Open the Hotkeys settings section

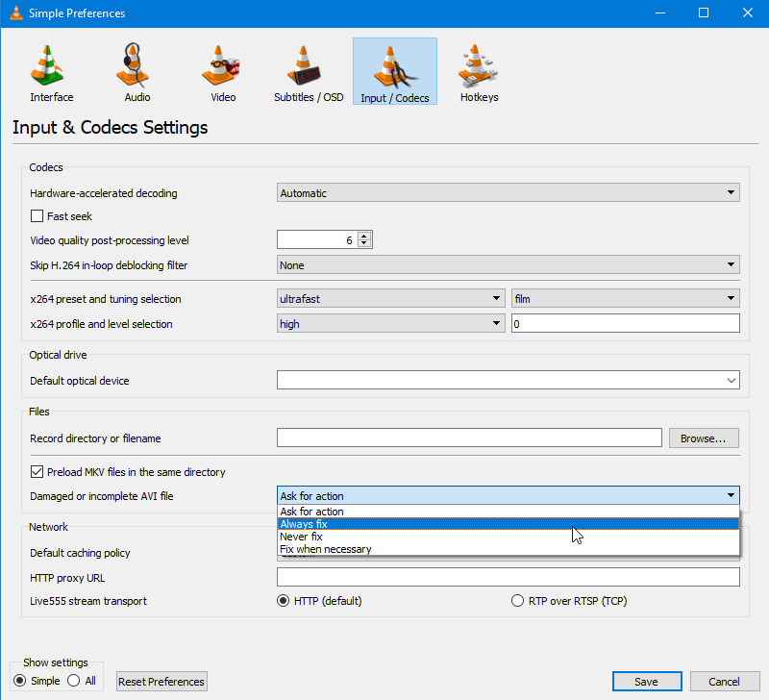click(478, 70)
